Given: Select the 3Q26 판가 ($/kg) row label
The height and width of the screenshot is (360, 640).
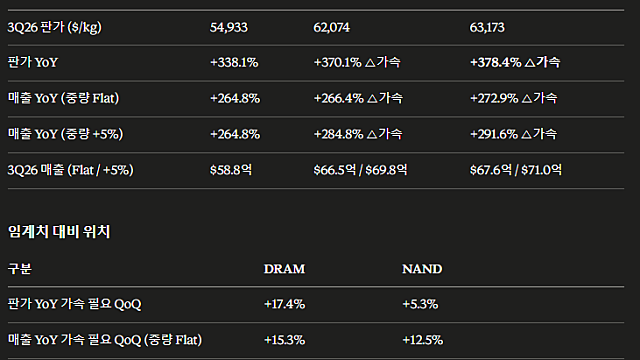Looking at the screenshot, I should pyautogui.click(x=55, y=28).
